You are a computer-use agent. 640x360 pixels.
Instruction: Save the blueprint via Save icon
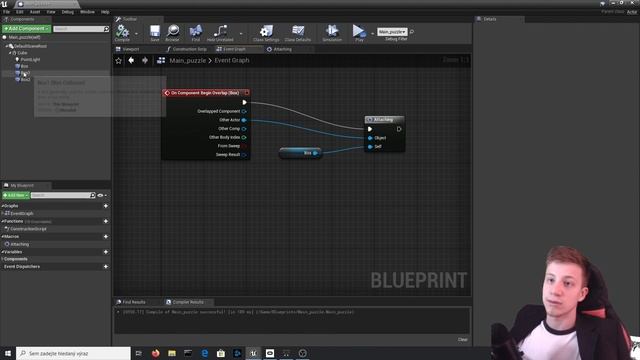[x=155, y=33]
